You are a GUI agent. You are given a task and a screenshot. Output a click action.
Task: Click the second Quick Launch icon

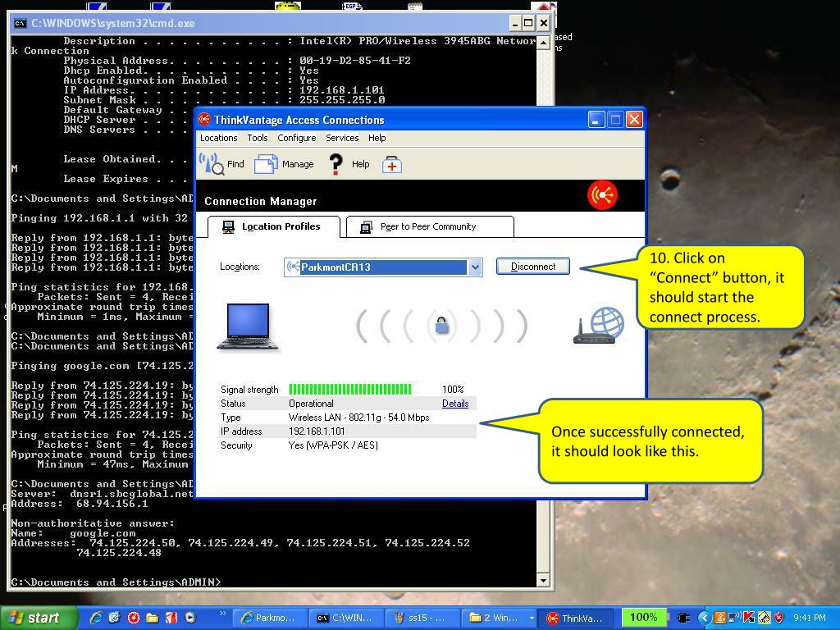pyautogui.click(x=114, y=618)
